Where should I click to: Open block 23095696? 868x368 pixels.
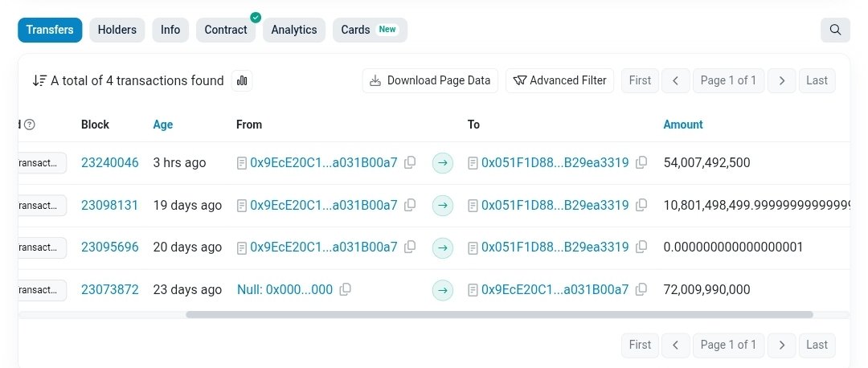pos(109,247)
